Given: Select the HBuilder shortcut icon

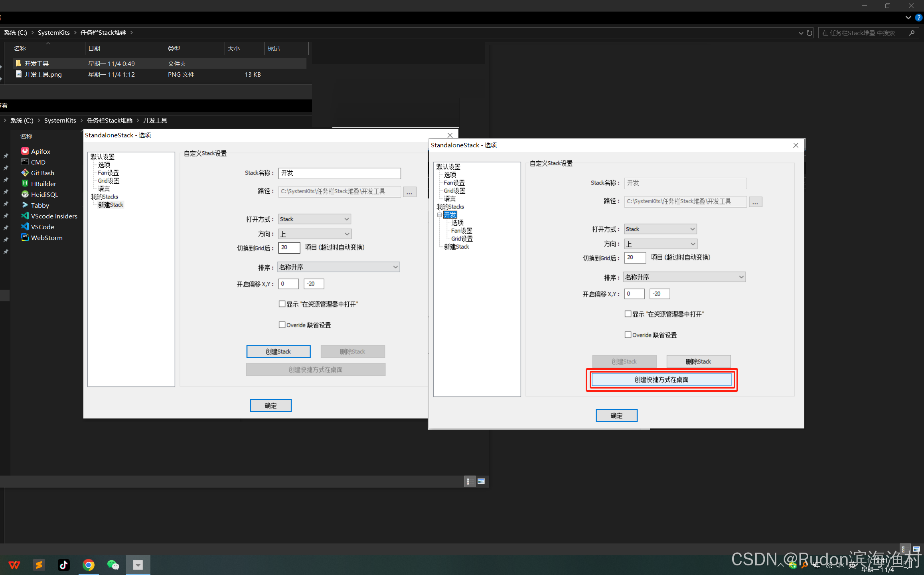Looking at the screenshot, I should coord(25,183).
